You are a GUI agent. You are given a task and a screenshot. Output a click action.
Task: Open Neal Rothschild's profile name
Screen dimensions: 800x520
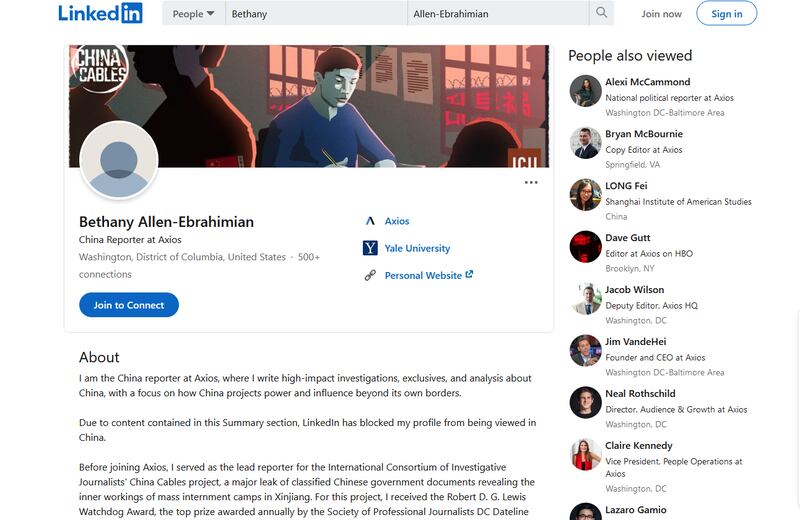click(640, 394)
